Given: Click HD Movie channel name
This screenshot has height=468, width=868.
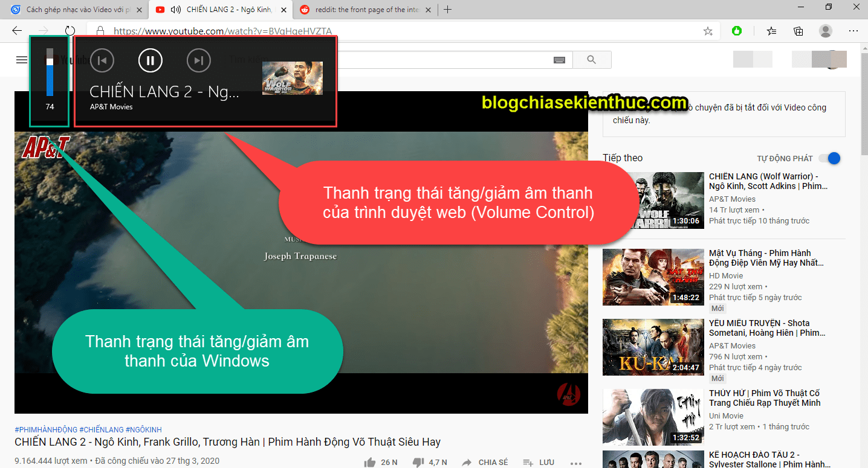Looking at the screenshot, I should point(726,275).
